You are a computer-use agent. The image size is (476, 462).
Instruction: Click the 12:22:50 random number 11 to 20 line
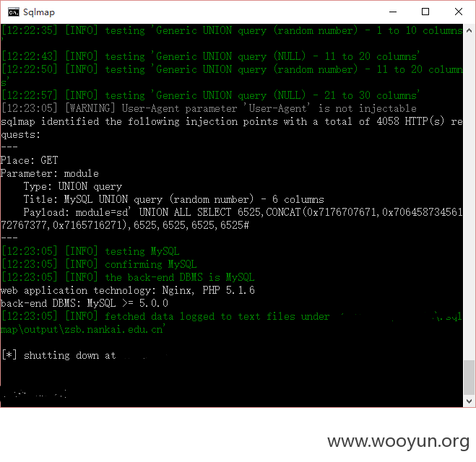(233, 69)
